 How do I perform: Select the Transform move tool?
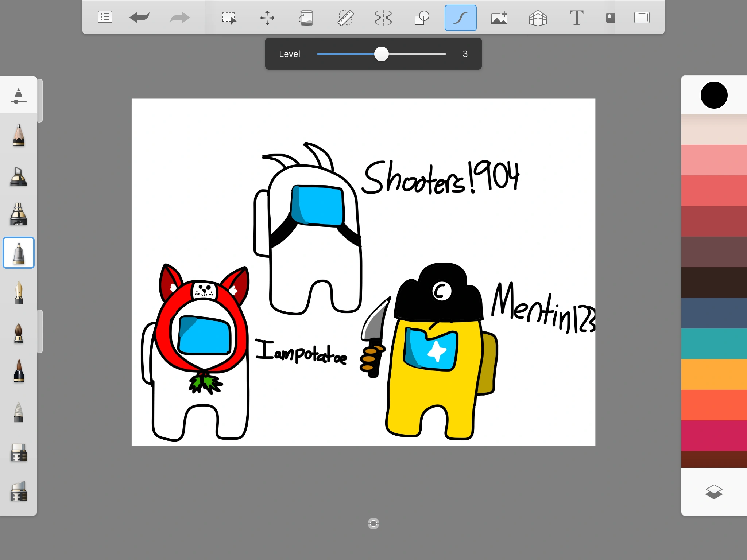point(267,17)
